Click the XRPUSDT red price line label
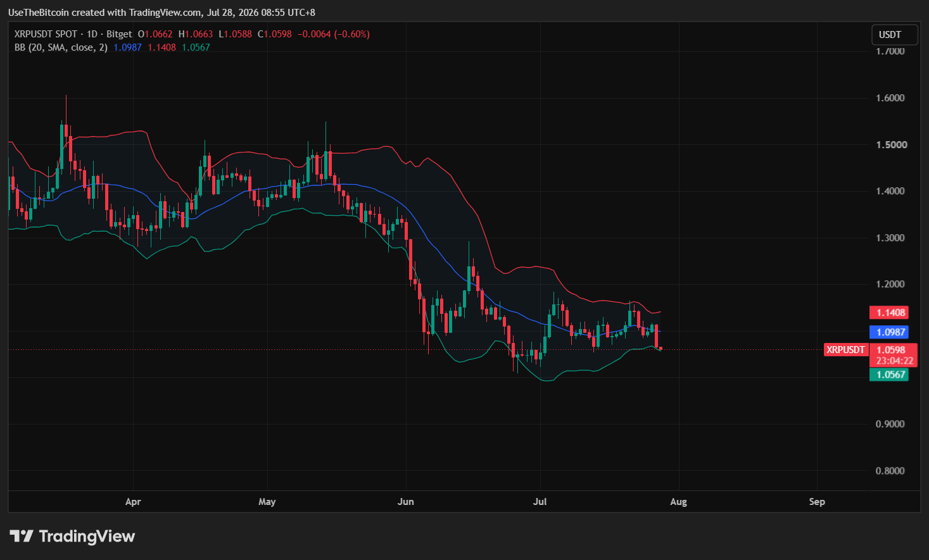 pyautogui.click(x=845, y=350)
